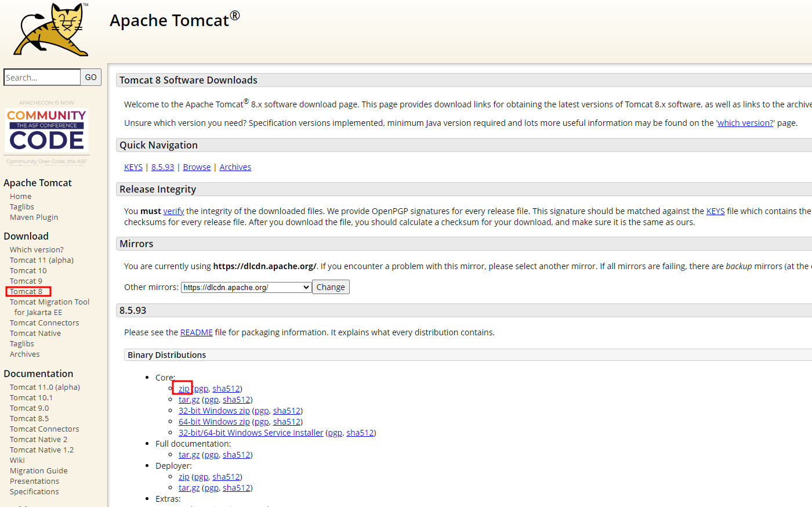812x507 pixels.
Task: Click the verify link under Release Integrity
Action: pyautogui.click(x=173, y=211)
